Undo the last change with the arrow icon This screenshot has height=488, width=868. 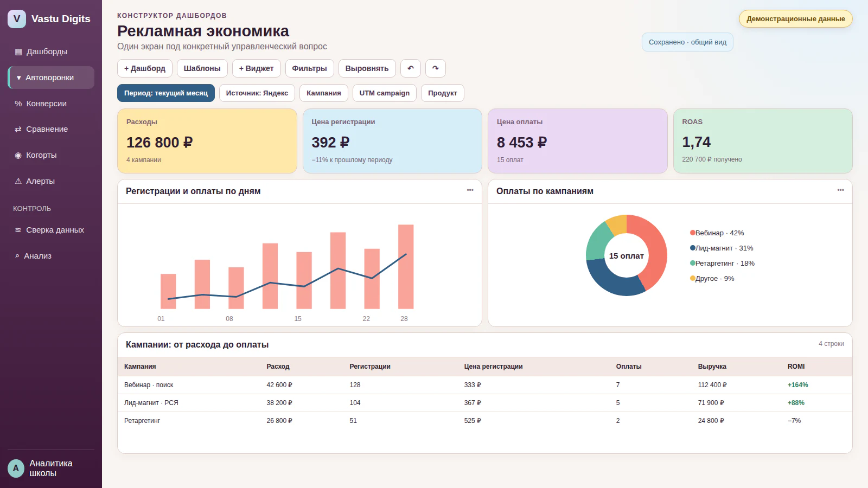coord(411,68)
